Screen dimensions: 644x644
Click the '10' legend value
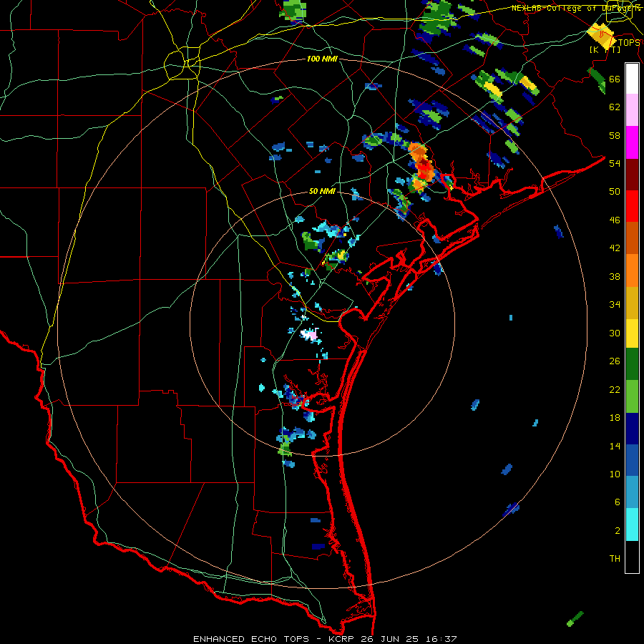615,474
